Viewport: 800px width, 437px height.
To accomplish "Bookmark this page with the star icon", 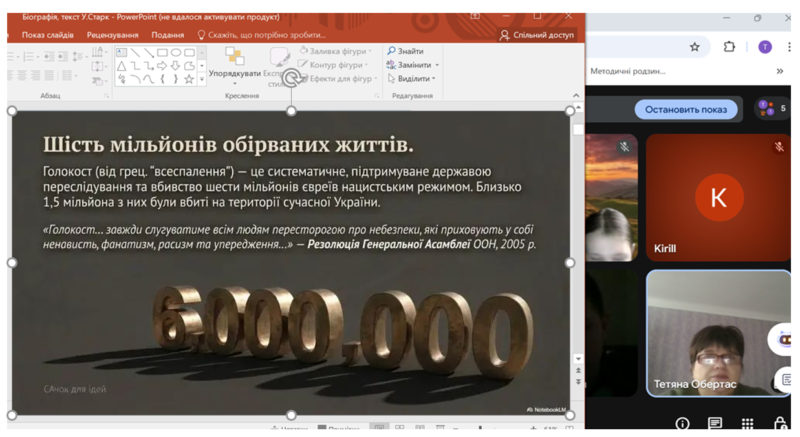I will pyautogui.click(x=695, y=47).
